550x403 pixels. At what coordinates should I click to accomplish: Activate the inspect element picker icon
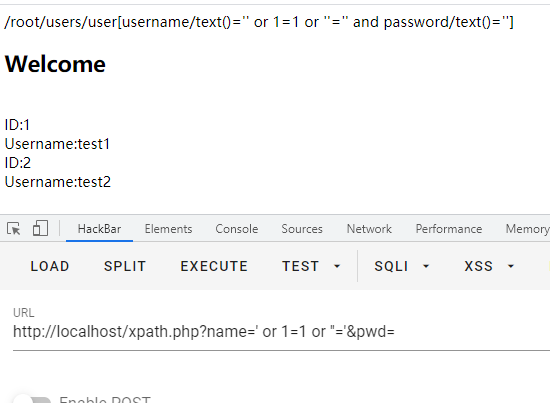(x=14, y=229)
